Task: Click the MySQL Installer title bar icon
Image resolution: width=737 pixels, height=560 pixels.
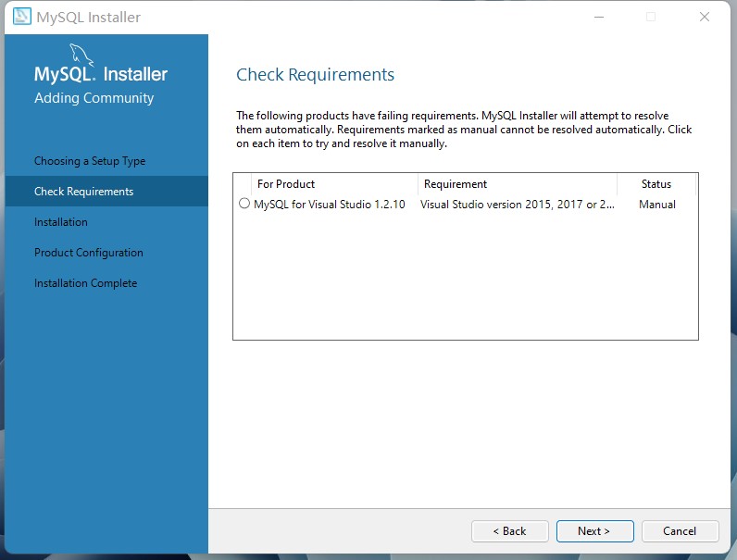Action: (x=21, y=17)
